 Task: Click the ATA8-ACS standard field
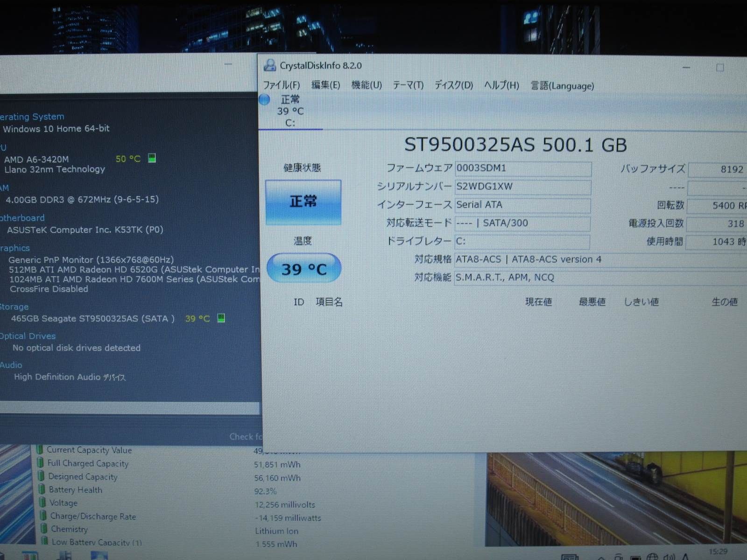(601, 259)
